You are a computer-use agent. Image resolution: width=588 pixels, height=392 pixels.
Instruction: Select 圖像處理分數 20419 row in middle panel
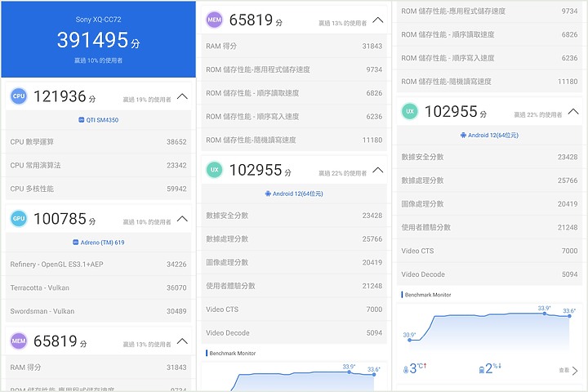coord(294,262)
